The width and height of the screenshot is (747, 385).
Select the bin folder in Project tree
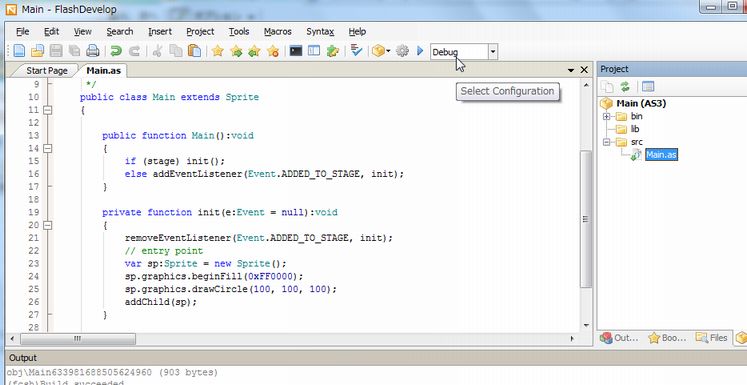(x=636, y=116)
